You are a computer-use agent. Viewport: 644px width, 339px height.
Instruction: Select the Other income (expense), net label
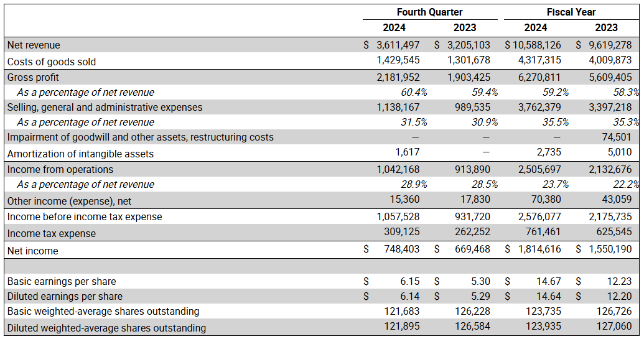[69, 201]
